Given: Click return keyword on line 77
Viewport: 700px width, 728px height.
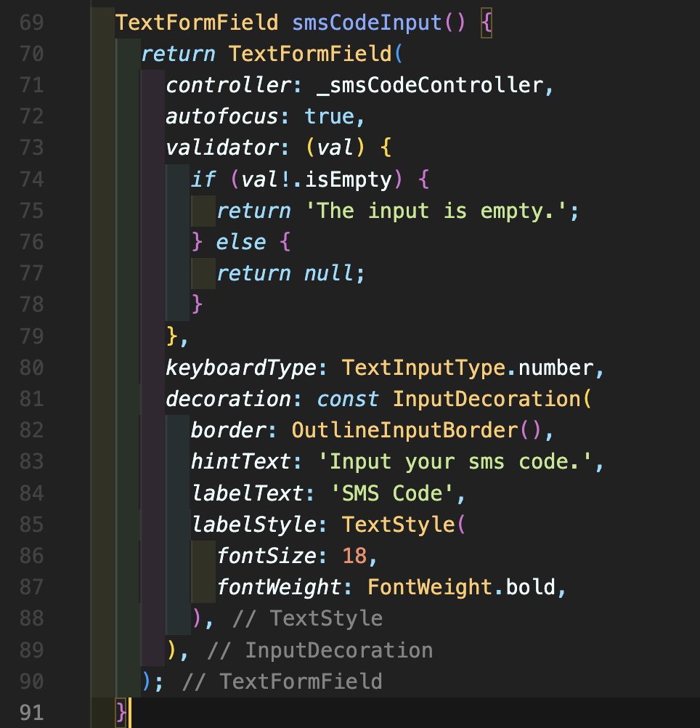Looking at the screenshot, I should [253, 273].
